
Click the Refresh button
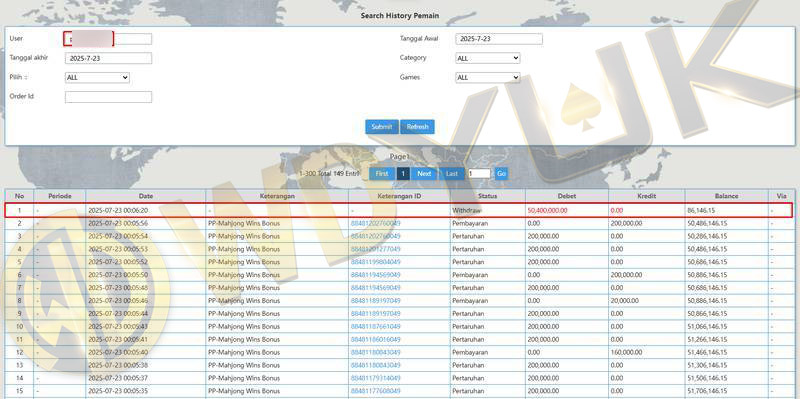417,127
